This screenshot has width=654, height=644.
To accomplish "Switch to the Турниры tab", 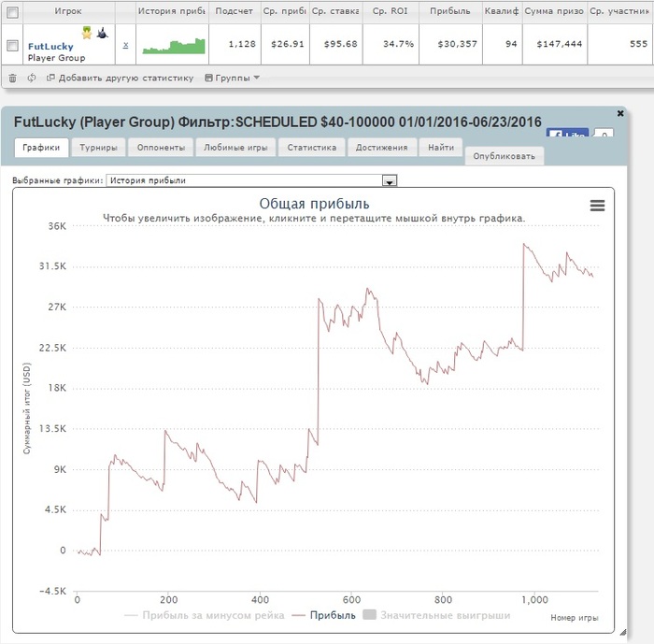I will coord(98,148).
